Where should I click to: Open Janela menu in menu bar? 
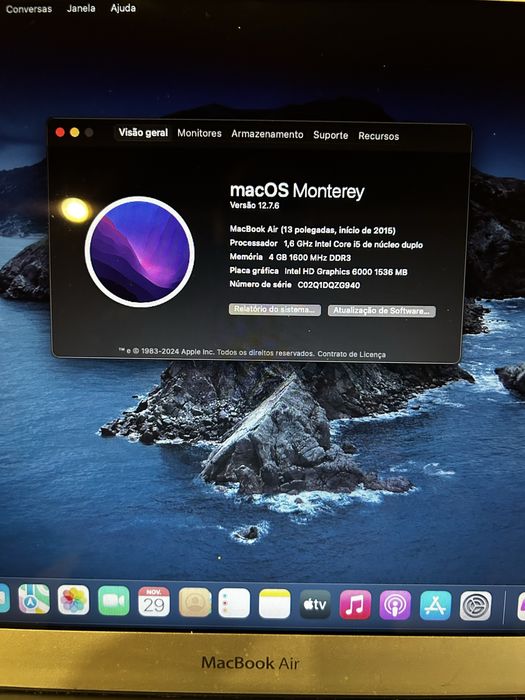click(x=81, y=8)
